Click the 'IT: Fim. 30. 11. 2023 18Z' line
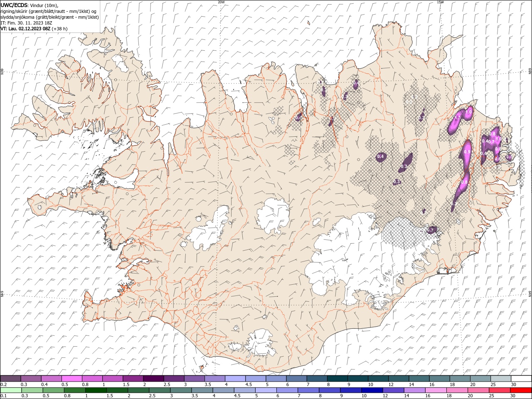532x399 pixels. (26, 23)
